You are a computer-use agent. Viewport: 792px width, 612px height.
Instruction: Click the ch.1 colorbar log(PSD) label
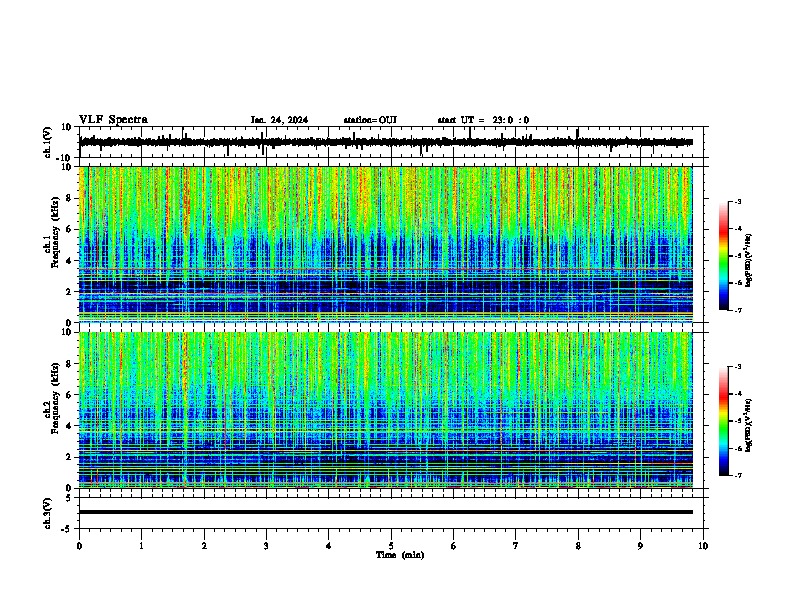[748, 261]
